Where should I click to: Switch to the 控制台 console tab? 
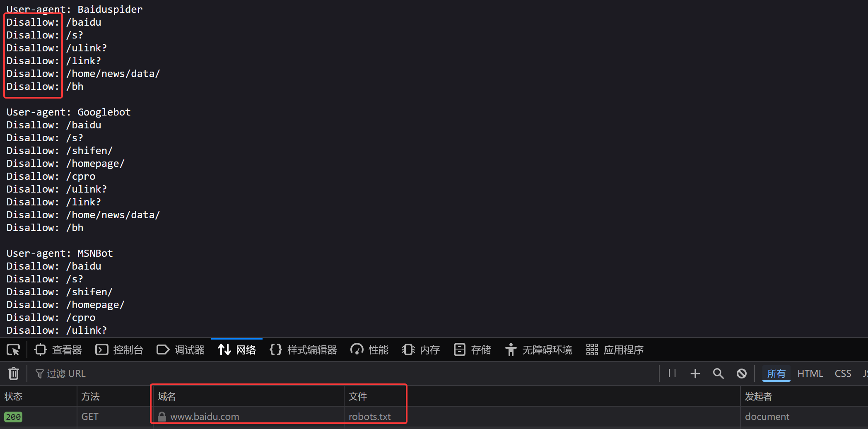119,350
